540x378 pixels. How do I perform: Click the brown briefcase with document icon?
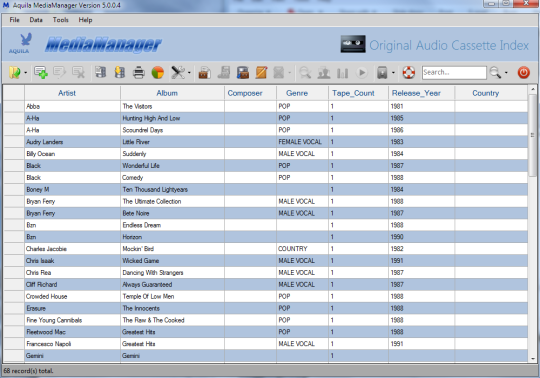pos(205,73)
